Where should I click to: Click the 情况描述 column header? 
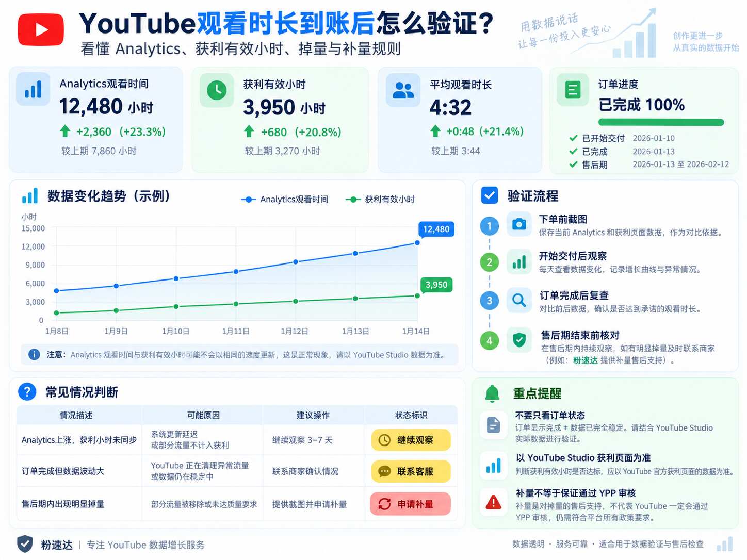click(x=76, y=415)
